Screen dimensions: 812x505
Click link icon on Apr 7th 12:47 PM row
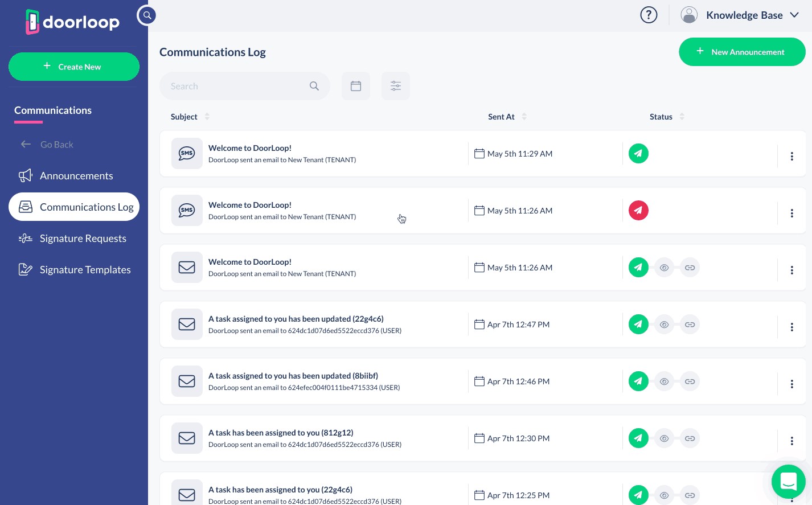[x=690, y=325]
